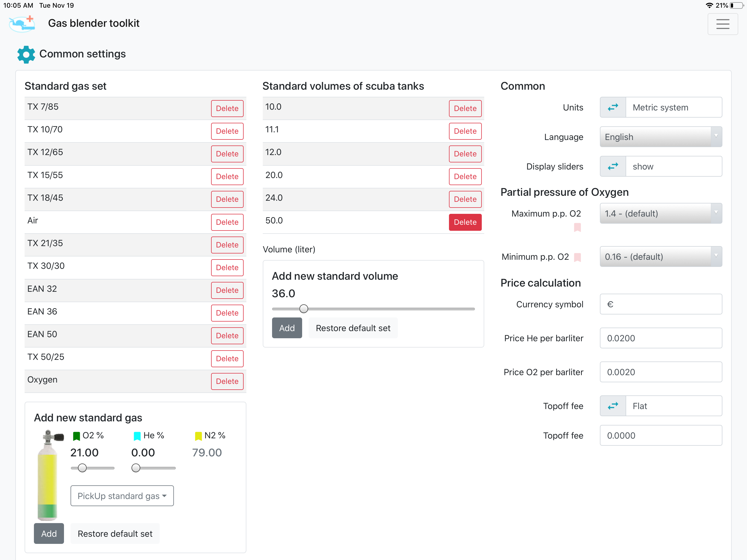
Task: Click the Gas blender toolkit title
Action: point(94,23)
